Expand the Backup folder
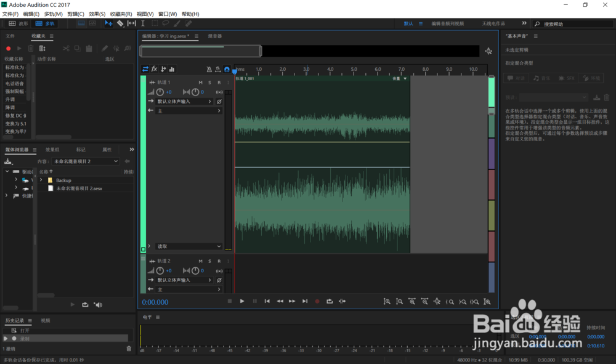616x364 pixels. click(x=41, y=180)
